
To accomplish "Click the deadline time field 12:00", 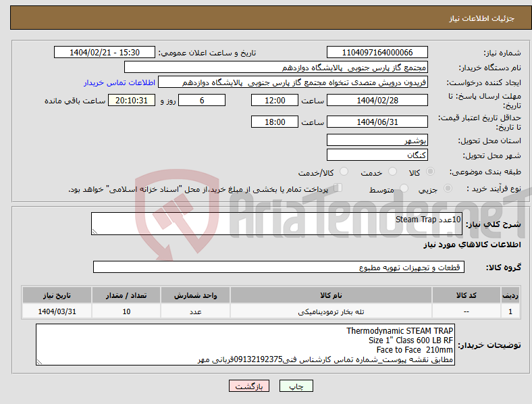I will point(275,100).
